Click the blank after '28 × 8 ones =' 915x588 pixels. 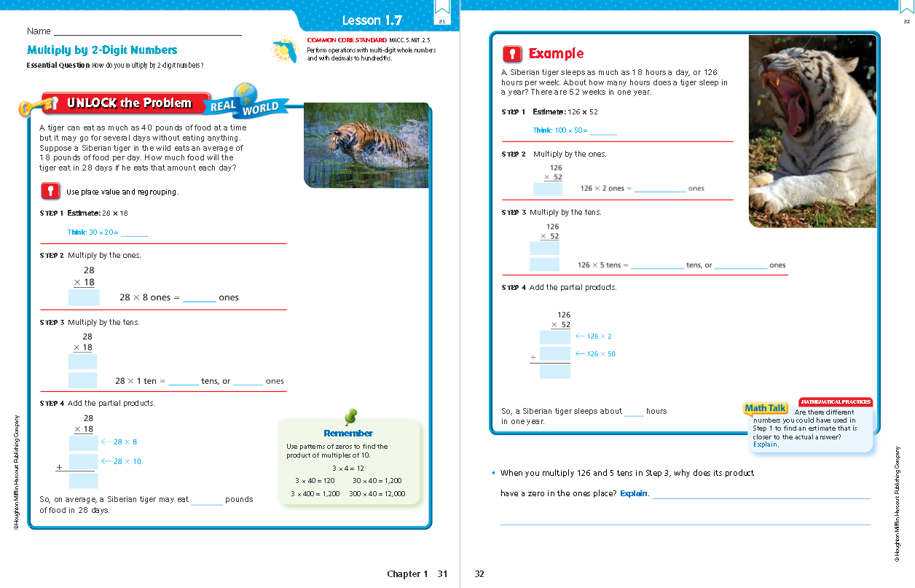[200, 297]
